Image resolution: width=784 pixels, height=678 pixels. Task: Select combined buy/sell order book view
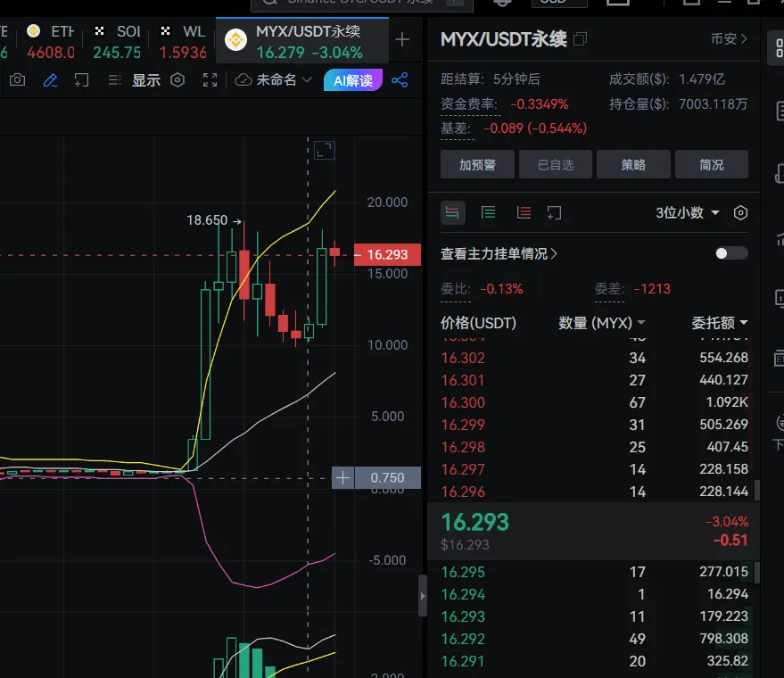tap(452, 213)
